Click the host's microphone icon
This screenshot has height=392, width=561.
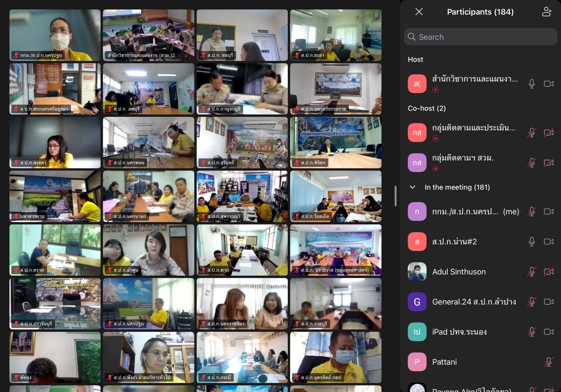[532, 84]
